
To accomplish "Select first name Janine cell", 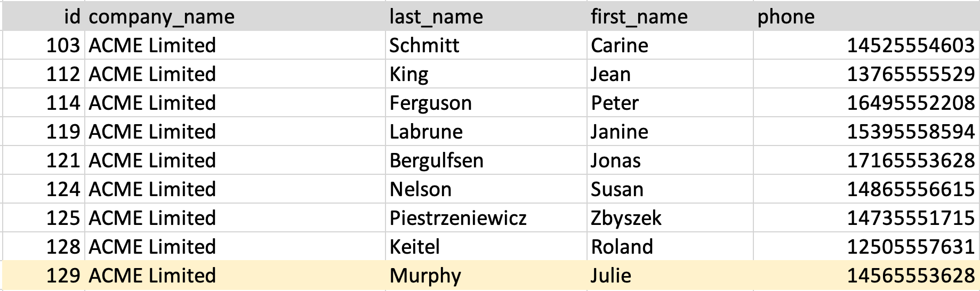I will coord(619,132).
